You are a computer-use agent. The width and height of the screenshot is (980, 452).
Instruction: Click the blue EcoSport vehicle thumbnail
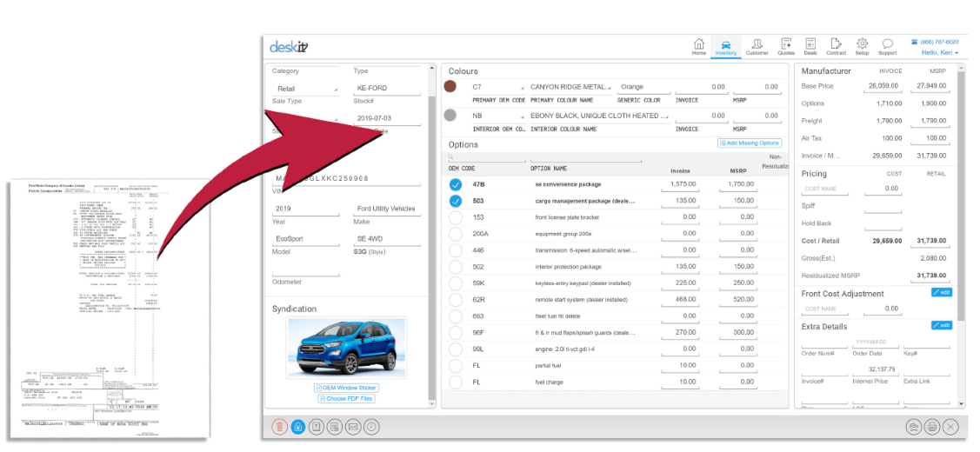[346, 347]
